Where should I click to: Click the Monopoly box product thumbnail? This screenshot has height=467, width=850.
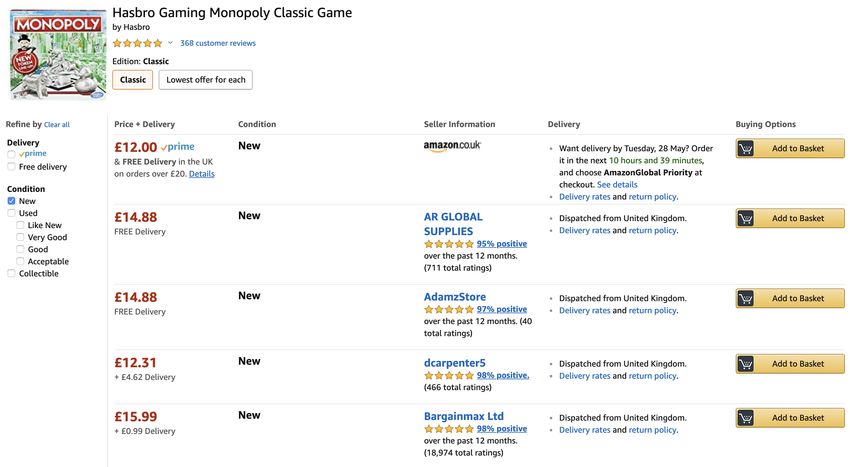[x=59, y=54]
